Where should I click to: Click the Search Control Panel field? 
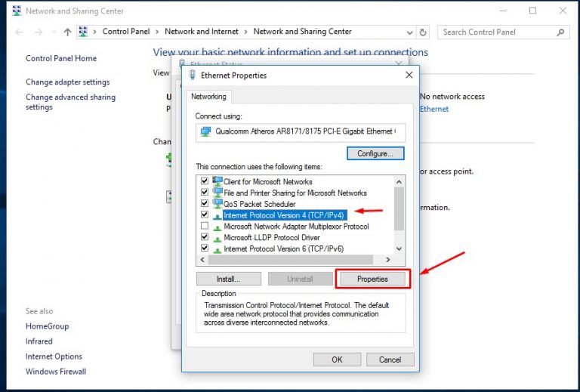[504, 32]
